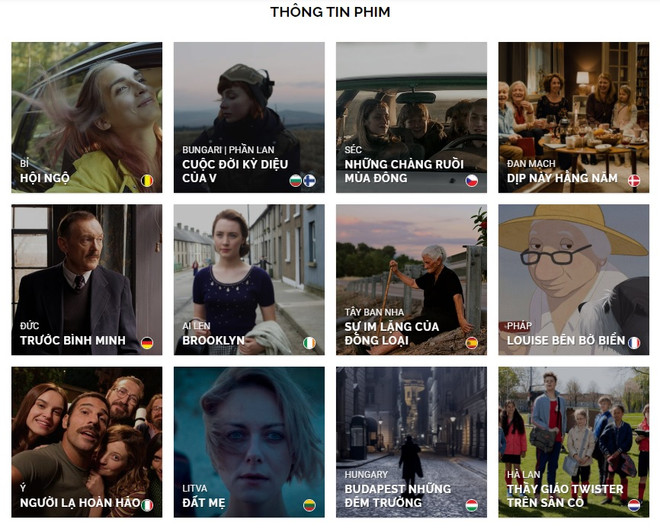Click the Finland flag icon
660x529 pixels.
[309, 181]
